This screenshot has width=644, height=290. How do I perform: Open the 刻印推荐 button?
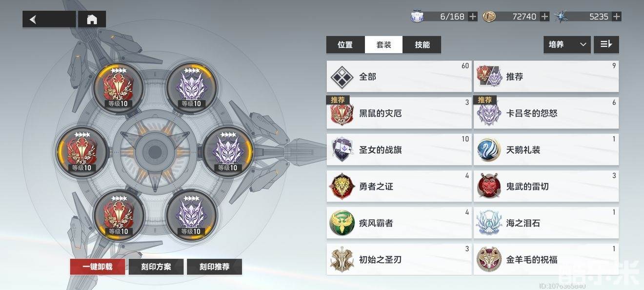[x=214, y=267]
